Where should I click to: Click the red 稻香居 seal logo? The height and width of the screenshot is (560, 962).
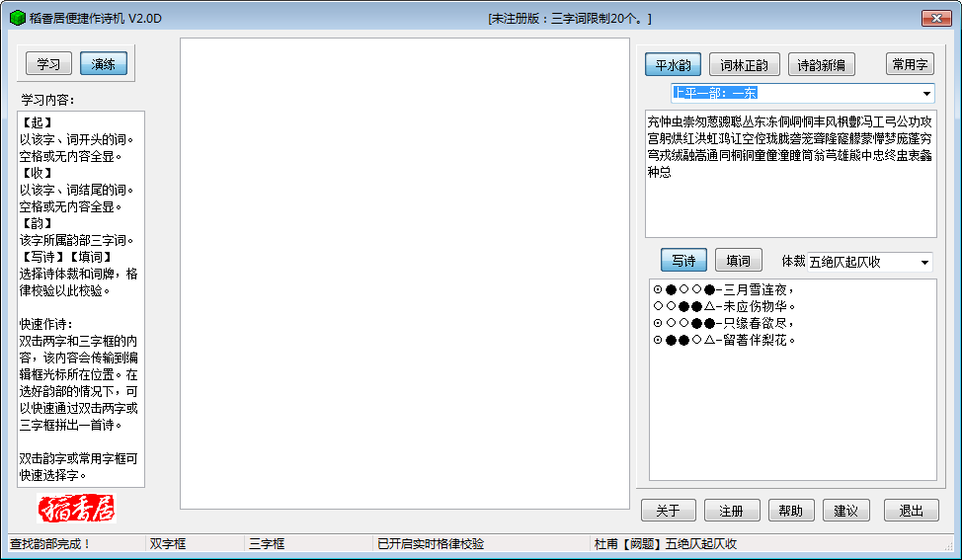(x=77, y=509)
